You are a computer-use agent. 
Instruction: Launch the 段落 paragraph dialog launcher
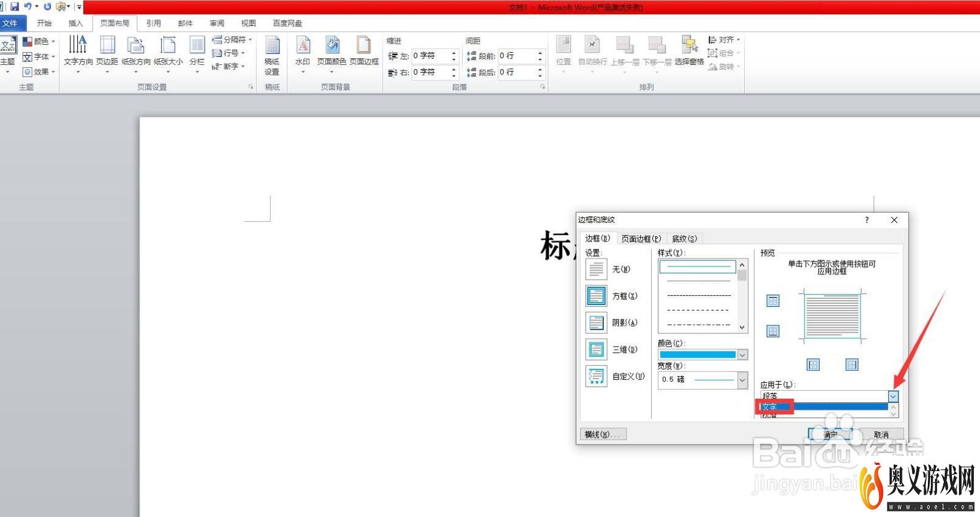pos(542,87)
